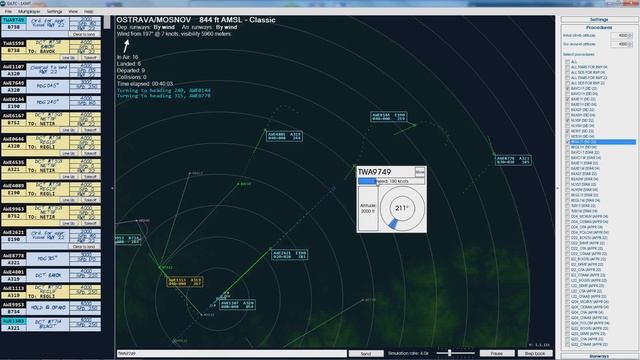This screenshot has width=640, height=360.
Task: Select the AWE7649 flight strip
Action: coord(51,87)
